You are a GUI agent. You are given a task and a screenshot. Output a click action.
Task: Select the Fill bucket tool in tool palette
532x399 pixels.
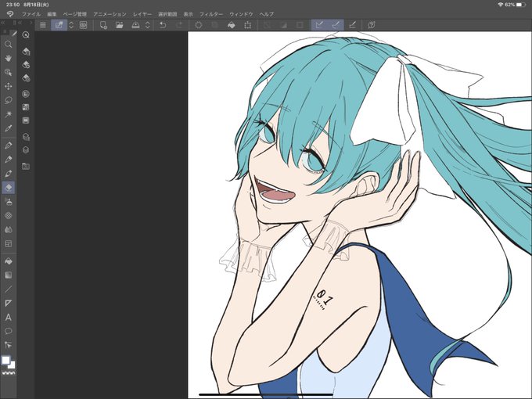click(x=9, y=261)
